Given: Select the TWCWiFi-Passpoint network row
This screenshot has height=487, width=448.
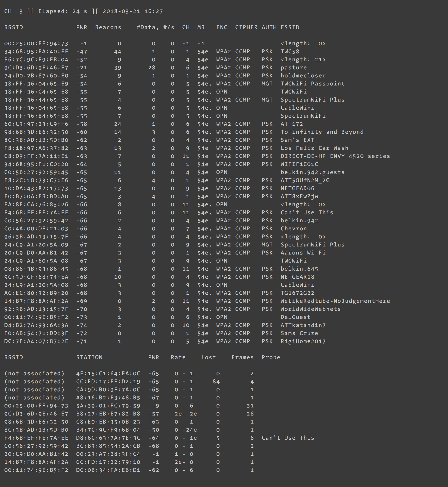Looking at the screenshot, I should pos(312,84).
